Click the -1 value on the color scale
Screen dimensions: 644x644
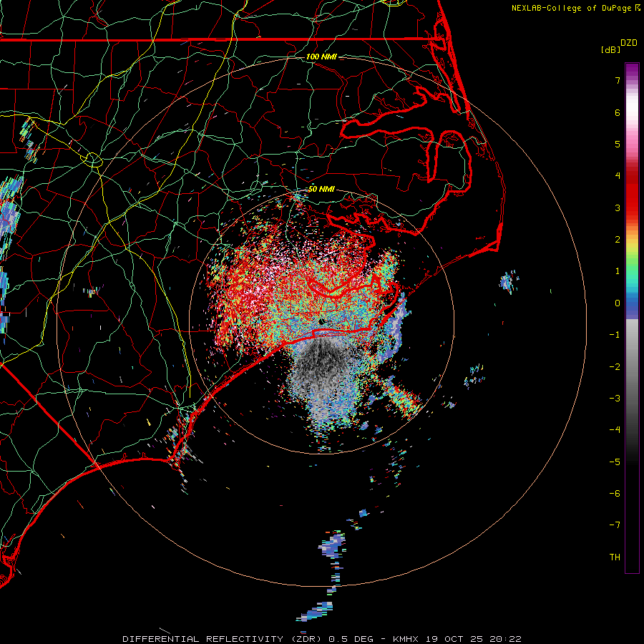[x=615, y=335]
